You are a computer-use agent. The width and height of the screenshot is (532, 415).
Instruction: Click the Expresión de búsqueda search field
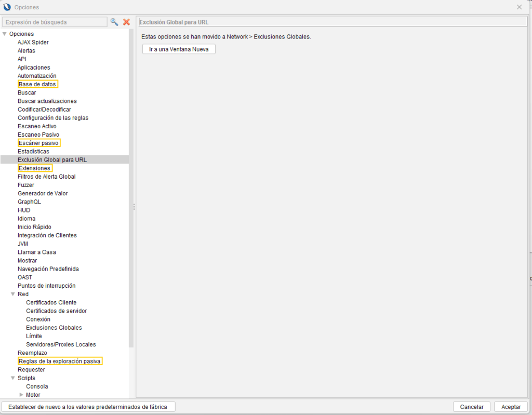point(55,22)
